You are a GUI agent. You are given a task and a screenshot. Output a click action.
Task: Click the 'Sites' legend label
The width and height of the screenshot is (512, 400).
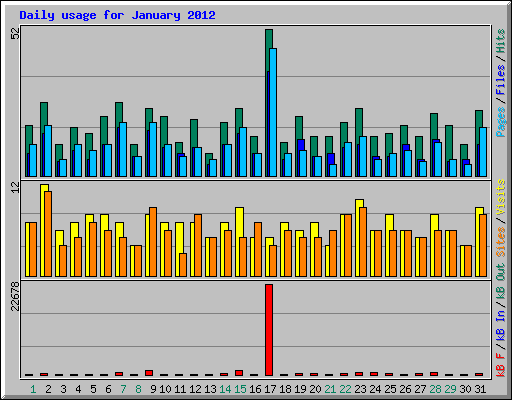tap(501, 242)
